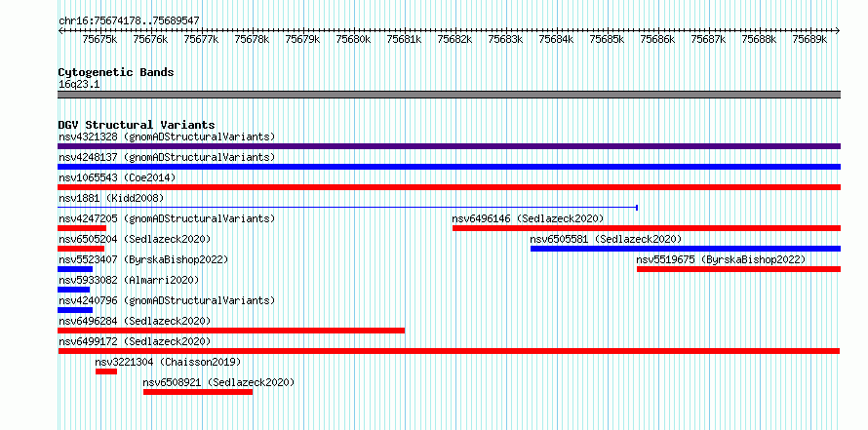
Task: Click the dark purple nsv4321328 bar
Action: coord(449,146)
